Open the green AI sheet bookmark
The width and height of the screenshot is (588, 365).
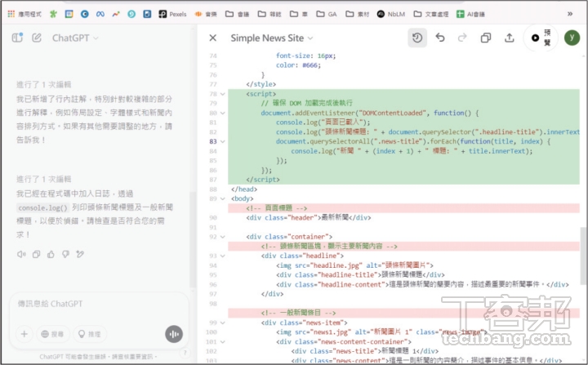click(x=470, y=14)
